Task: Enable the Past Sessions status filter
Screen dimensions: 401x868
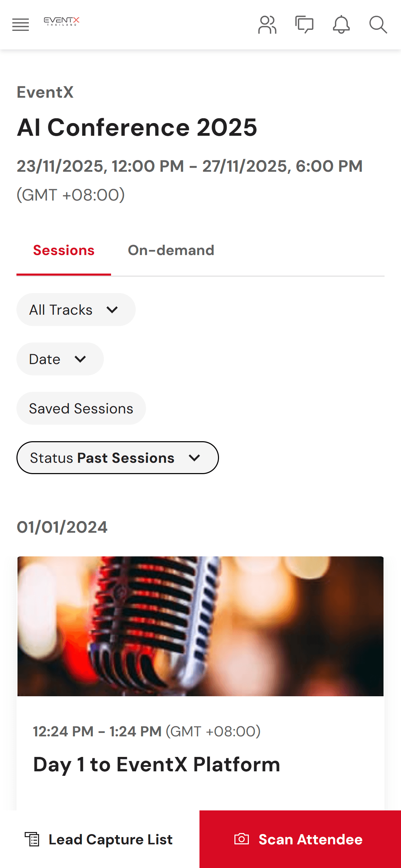Action: (x=117, y=458)
